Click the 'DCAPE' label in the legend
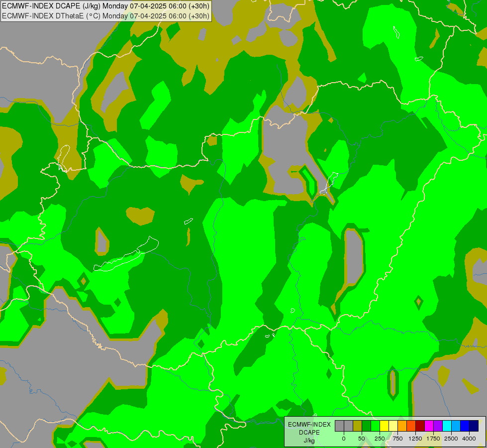Viewport: 487px width, 448px height. coord(309,433)
